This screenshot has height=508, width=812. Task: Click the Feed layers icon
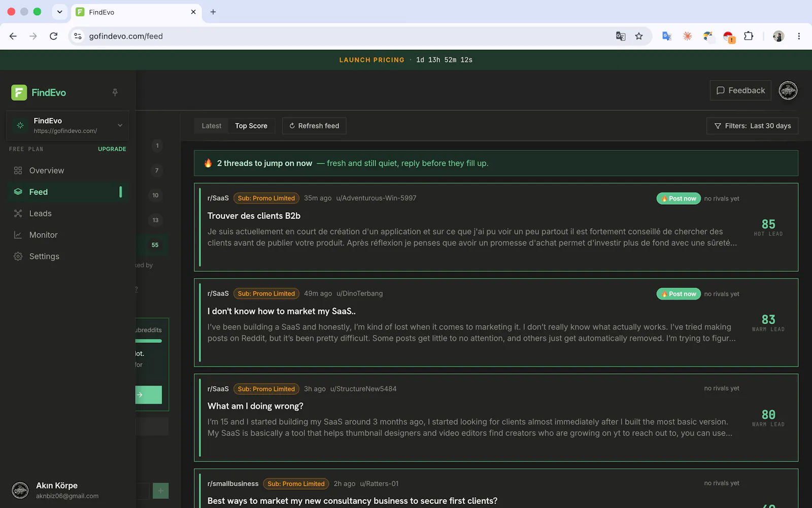18,192
